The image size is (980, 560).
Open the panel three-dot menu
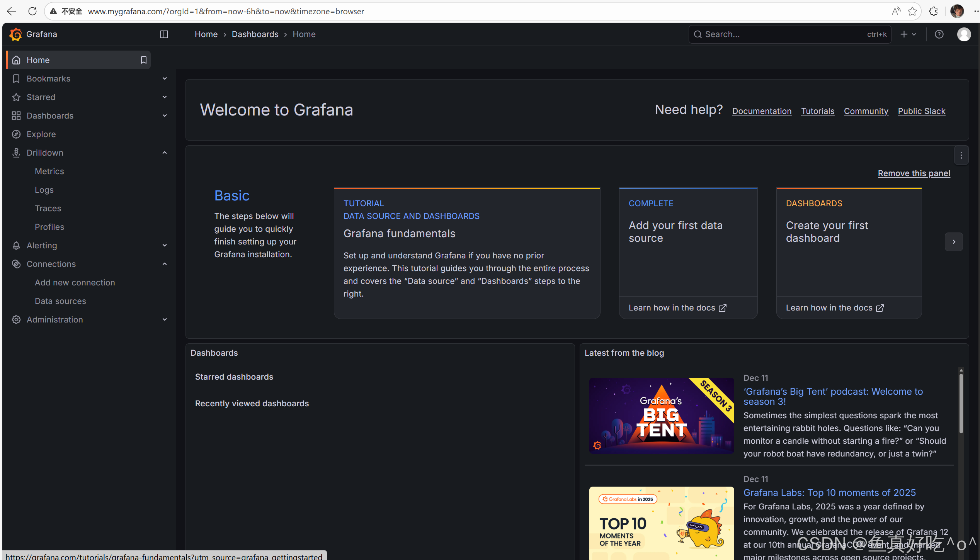coord(961,156)
